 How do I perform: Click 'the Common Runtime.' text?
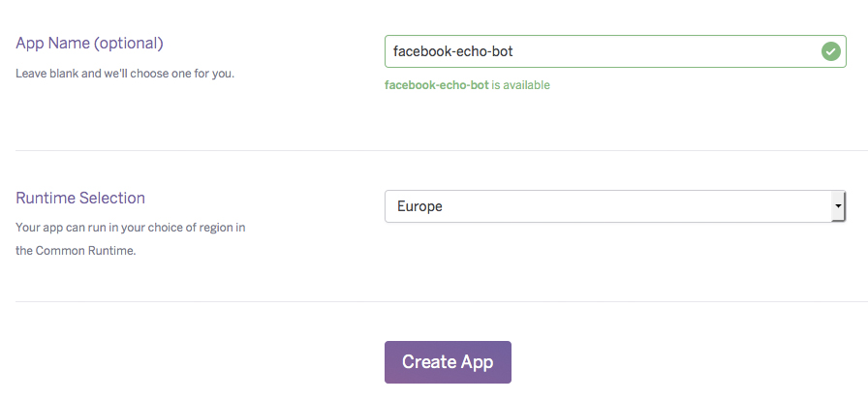click(76, 250)
